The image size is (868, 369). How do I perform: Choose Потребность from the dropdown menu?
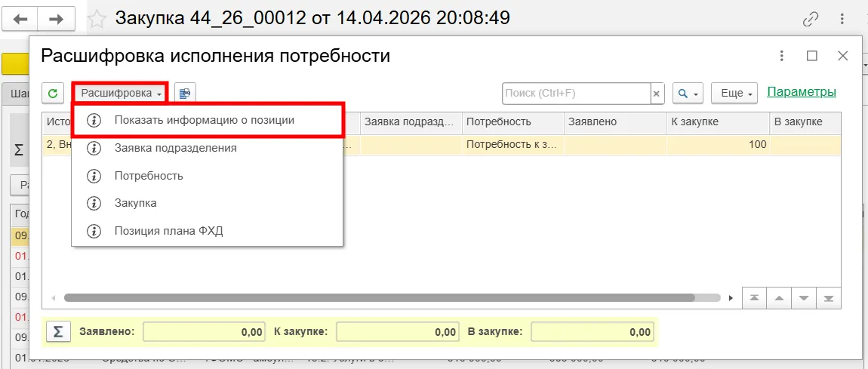pos(207,176)
